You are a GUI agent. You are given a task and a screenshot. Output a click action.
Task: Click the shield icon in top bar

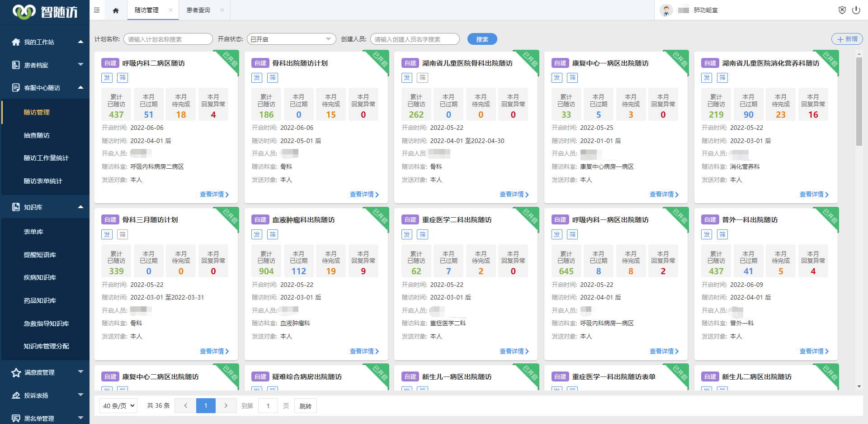pyautogui.click(x=842, y=10)
